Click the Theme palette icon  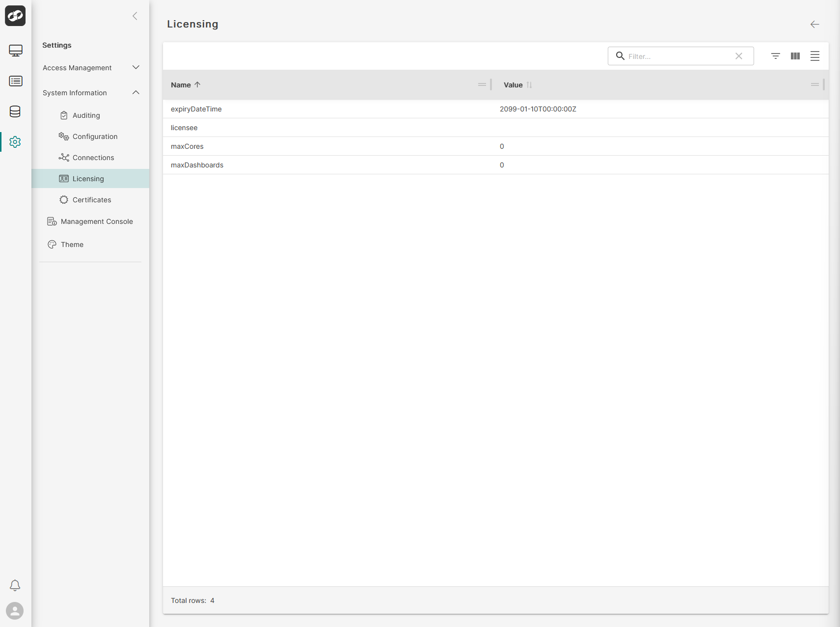pos(52,245)
